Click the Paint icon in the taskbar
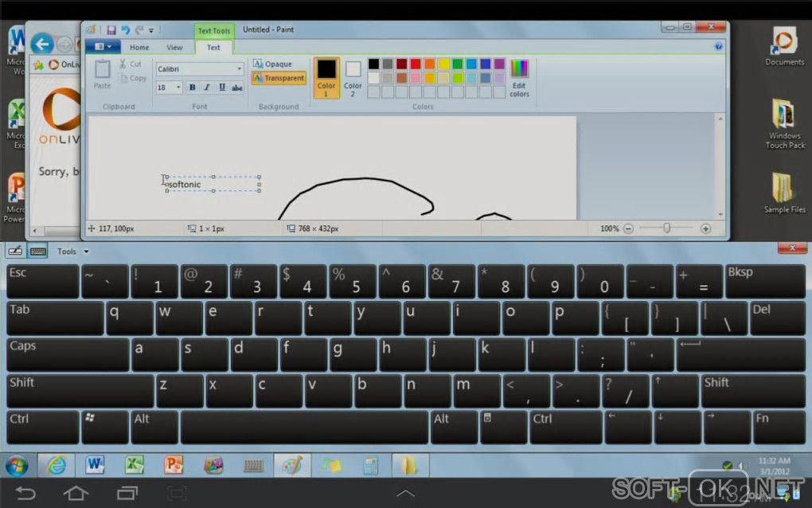The image size is (812, 508). (292, 466)
